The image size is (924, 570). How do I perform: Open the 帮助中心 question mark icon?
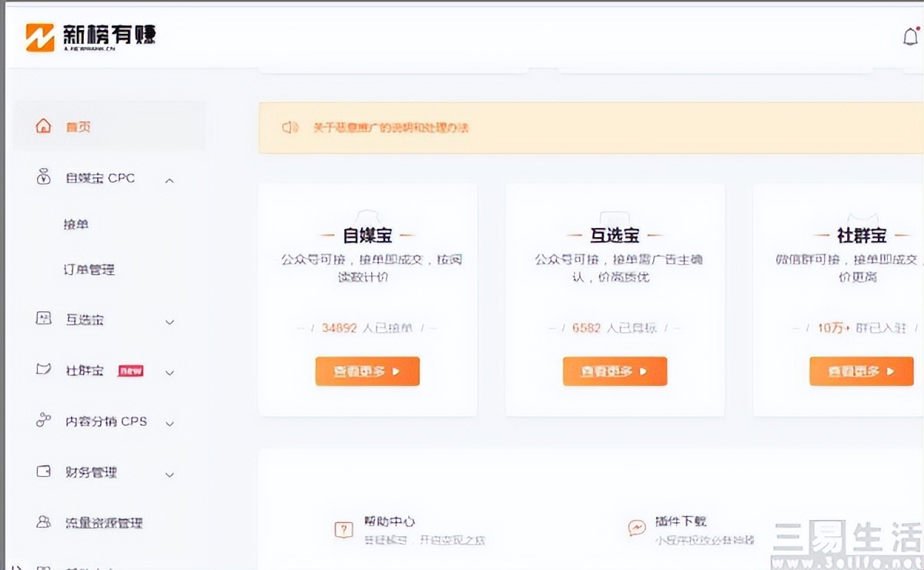(x=343, y=530)
